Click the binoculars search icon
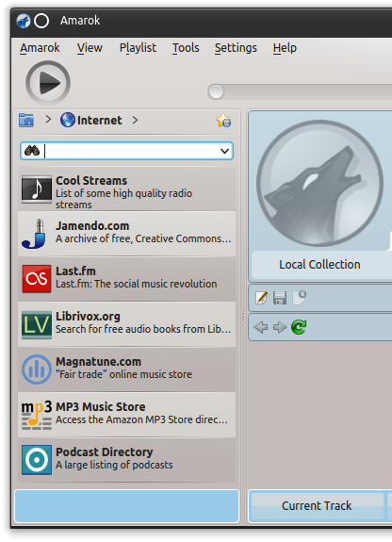The width and height of the screenshot is (392, 542). coord(32,151)
